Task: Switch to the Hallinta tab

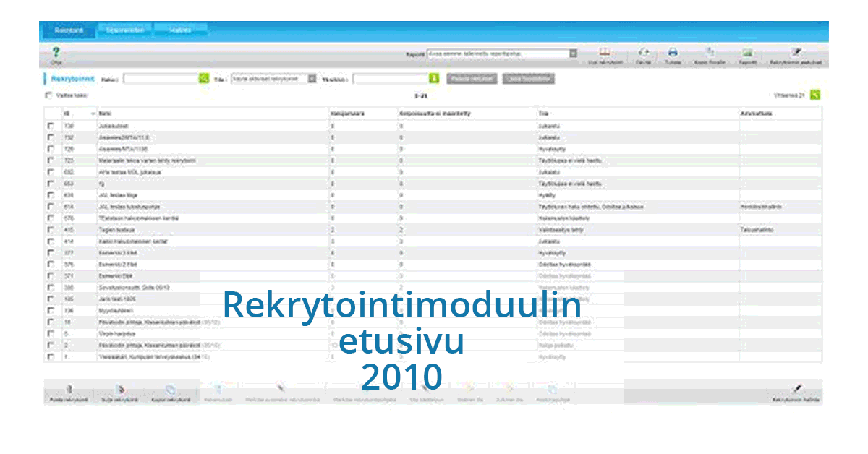Action: point(180,30)
